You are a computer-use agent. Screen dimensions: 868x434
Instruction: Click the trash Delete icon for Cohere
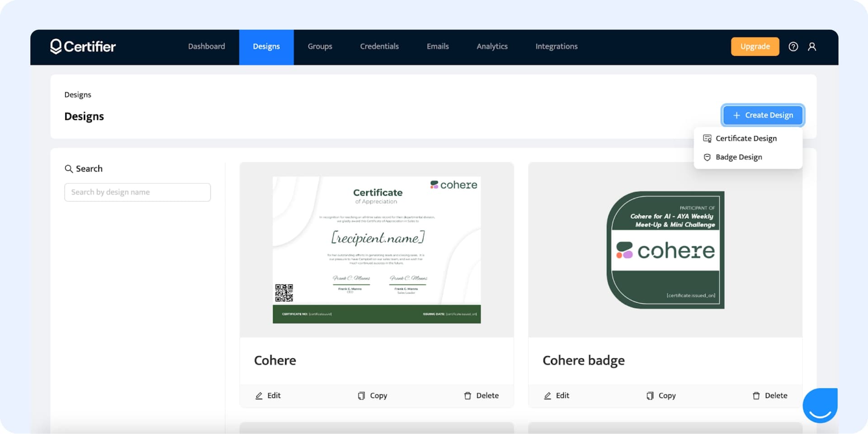tap(467, 396)
